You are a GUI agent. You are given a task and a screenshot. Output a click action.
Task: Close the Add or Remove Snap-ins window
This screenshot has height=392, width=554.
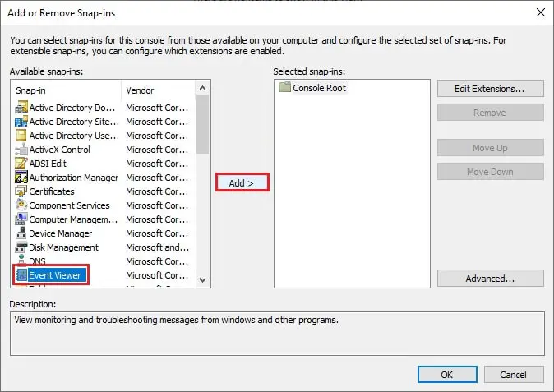tap(538, 12)
